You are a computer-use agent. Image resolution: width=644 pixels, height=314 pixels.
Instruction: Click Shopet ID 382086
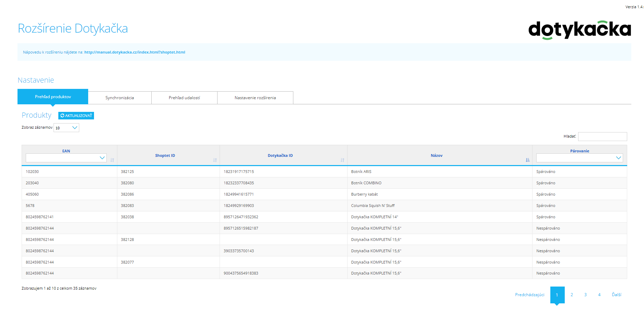pyautogui.click(x=127, y=194)
